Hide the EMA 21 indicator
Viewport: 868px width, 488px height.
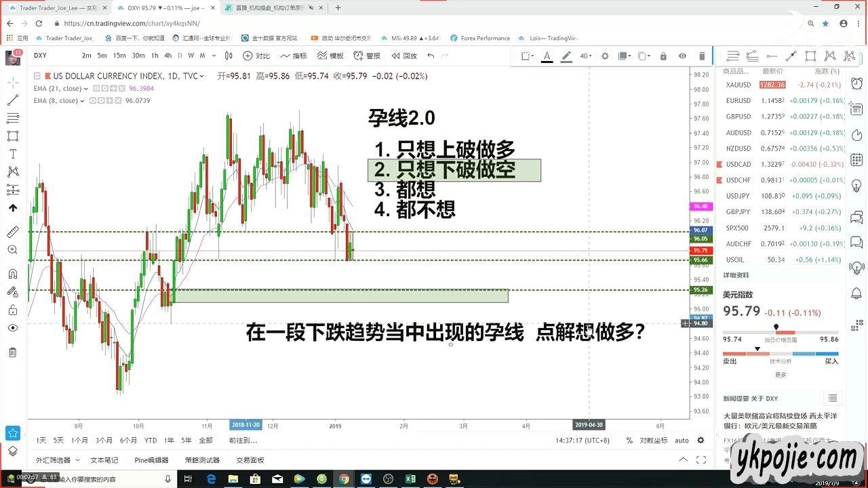click(96, 88)
